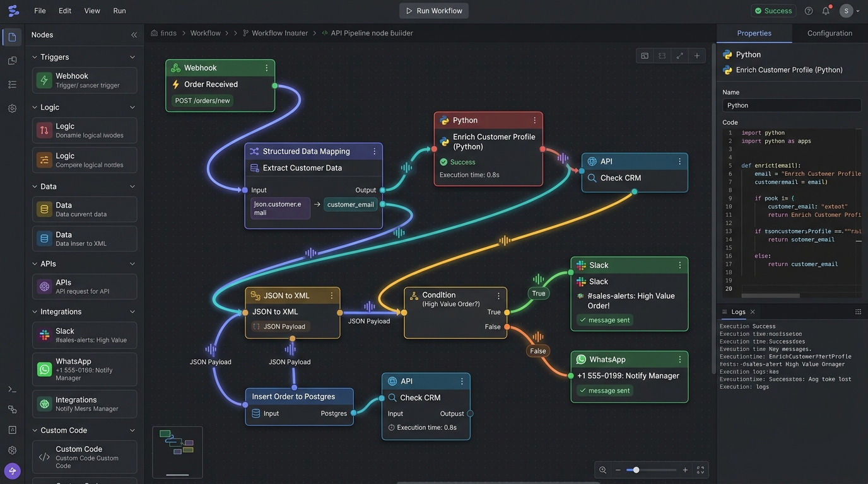Switch to the Configuration tab

pyautogui.click(x=830, y=33)
